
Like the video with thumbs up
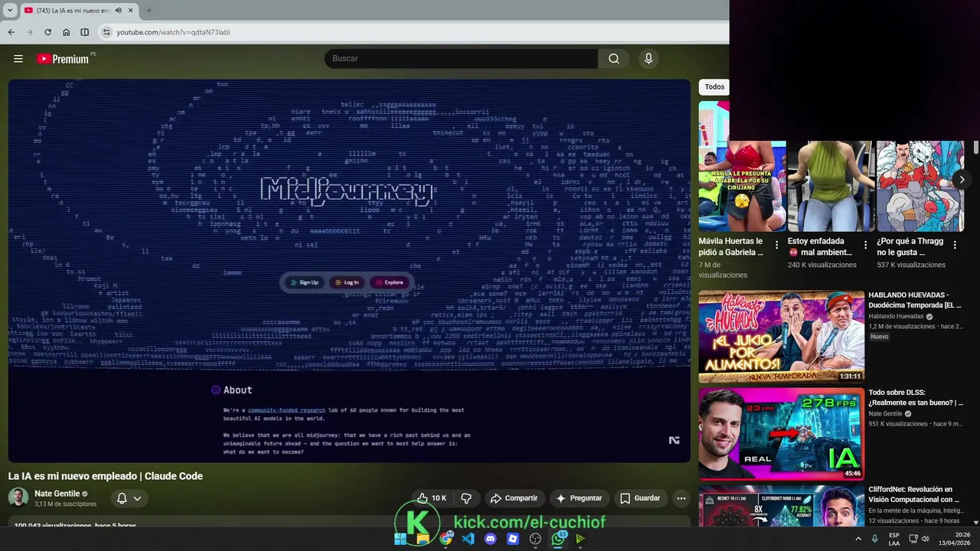(x=433, y=498)
